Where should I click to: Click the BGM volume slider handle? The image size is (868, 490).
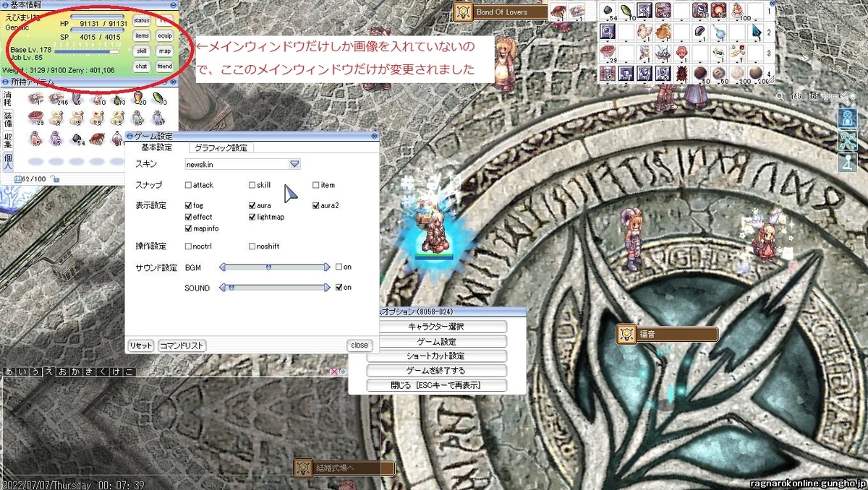point(268,267)
